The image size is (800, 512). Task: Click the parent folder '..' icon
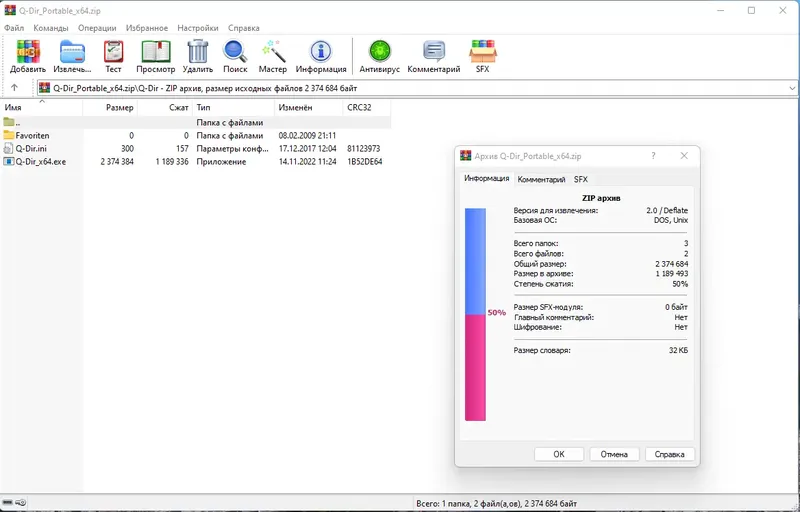(8, 122)
